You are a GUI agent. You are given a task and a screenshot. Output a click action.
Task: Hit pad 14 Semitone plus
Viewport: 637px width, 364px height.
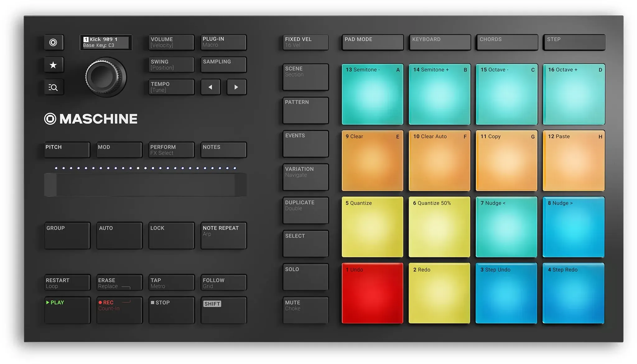(439, 94)
